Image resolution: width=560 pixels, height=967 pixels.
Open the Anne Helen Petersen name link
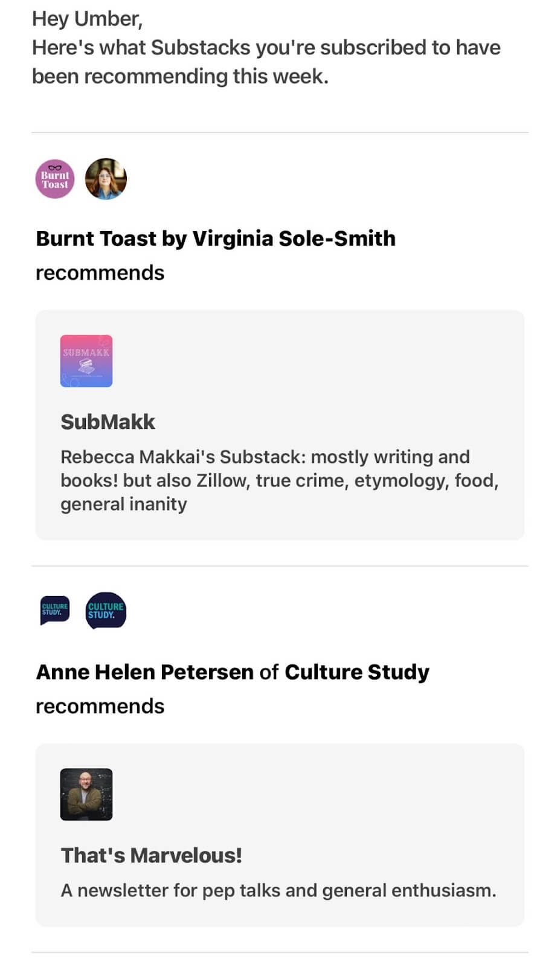(x=145, y=672)
